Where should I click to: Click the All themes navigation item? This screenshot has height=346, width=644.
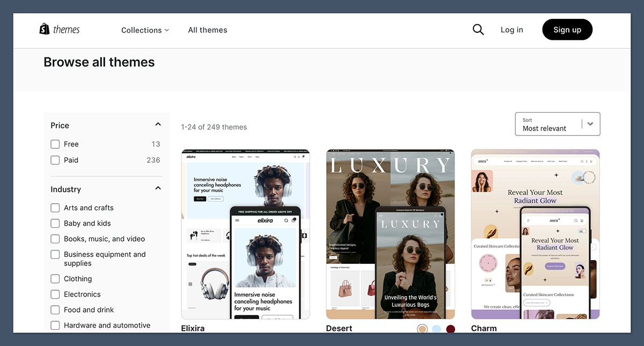click(x=208, y=30)
